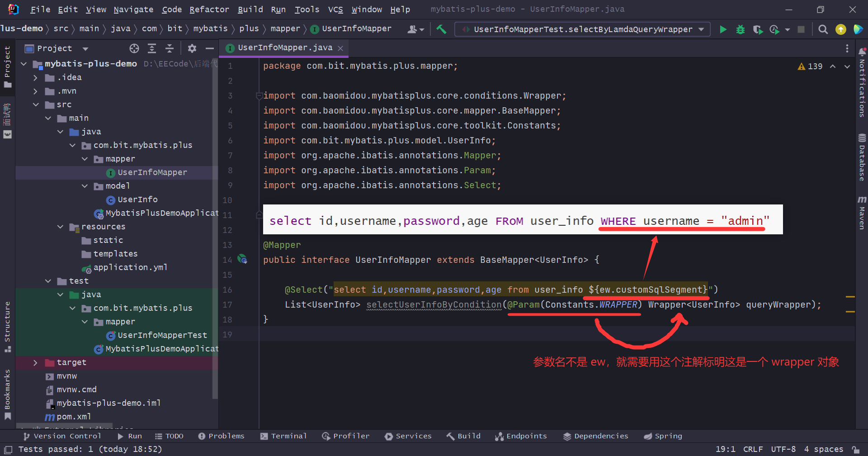This screenshot has width=868, height=456.
Task: Click the mapper breadcrumb in navigation bar
Action: [x=285, y=28]
